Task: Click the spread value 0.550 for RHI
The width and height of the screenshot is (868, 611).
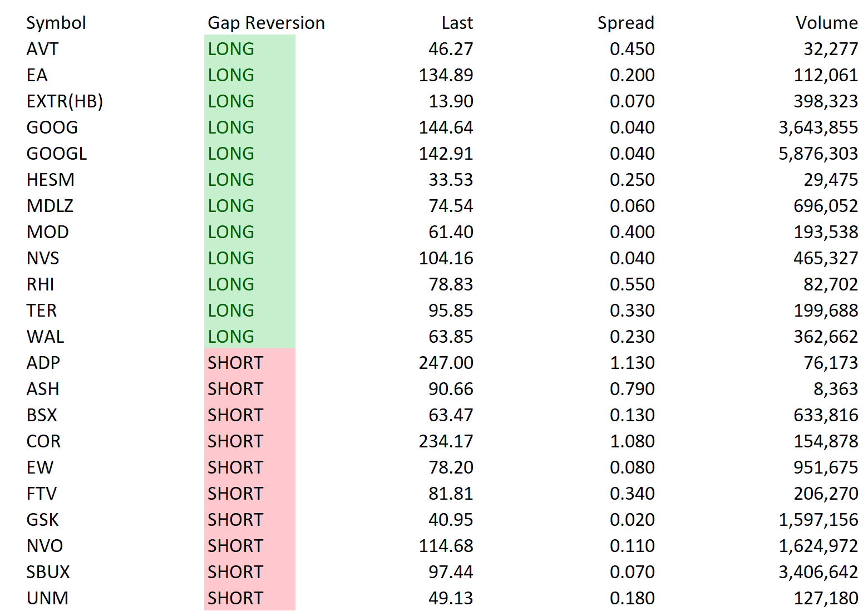Action: coord(632,284)
